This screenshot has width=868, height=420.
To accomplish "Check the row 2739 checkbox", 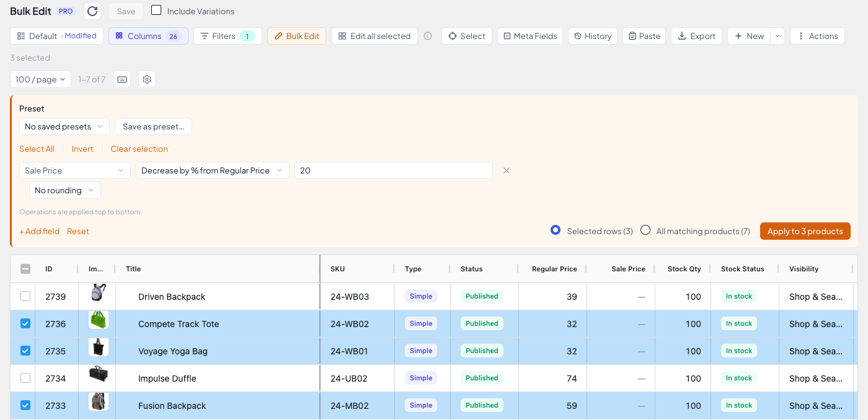I will click(25, 296).
